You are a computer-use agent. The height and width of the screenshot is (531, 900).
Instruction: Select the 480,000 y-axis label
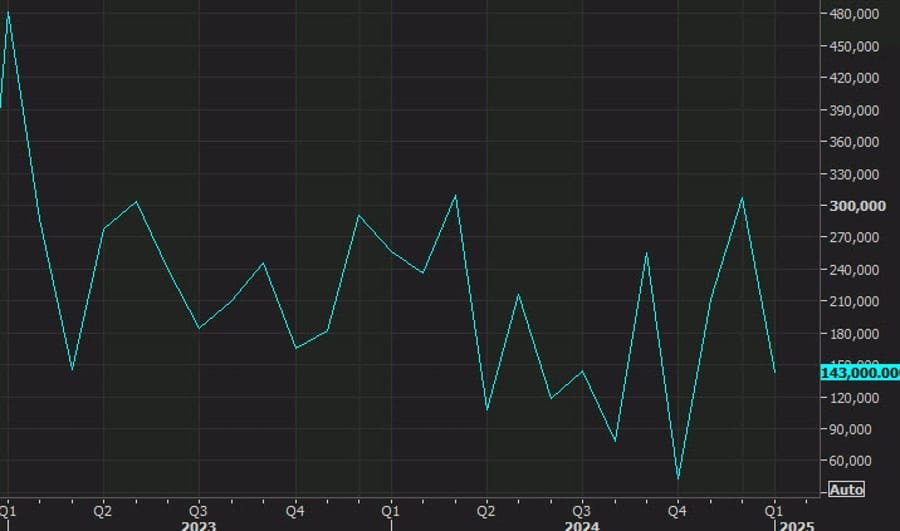pyautogui.click(x=853, y=14)
